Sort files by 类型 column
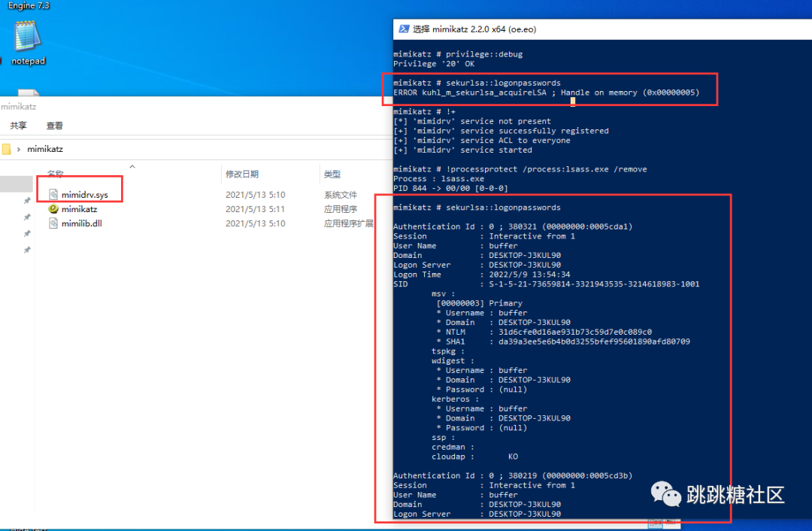Screen dimensions: 812x531 332,174
